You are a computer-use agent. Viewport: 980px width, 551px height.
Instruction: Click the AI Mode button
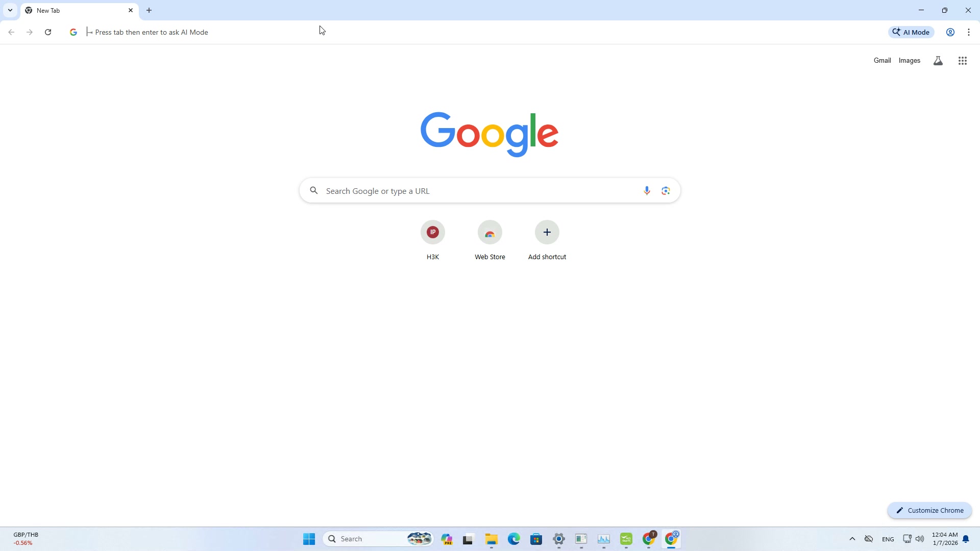[911, 32]
